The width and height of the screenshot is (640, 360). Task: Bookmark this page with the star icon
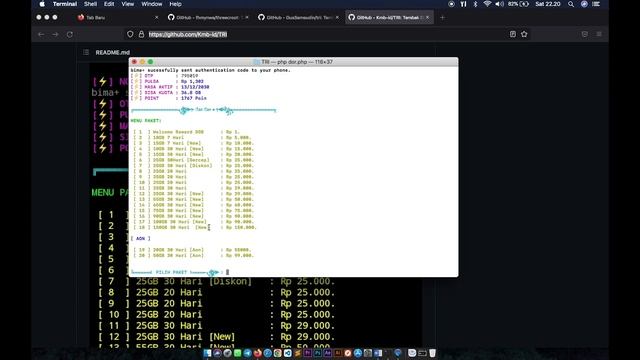(524, 34)
